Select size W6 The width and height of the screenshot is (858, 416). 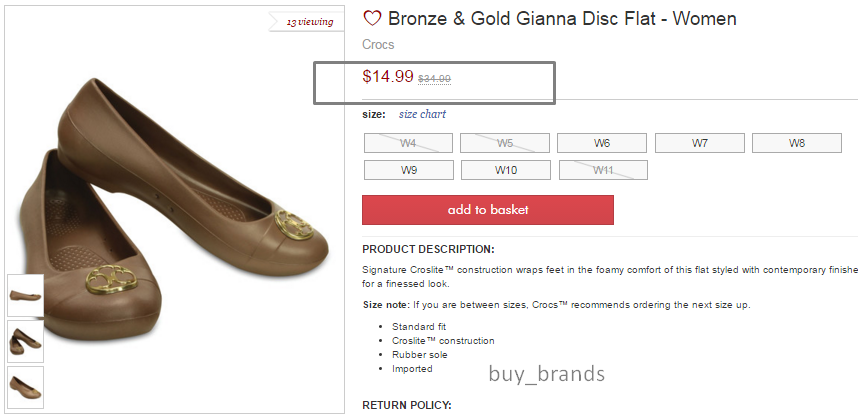pos(602,143)
